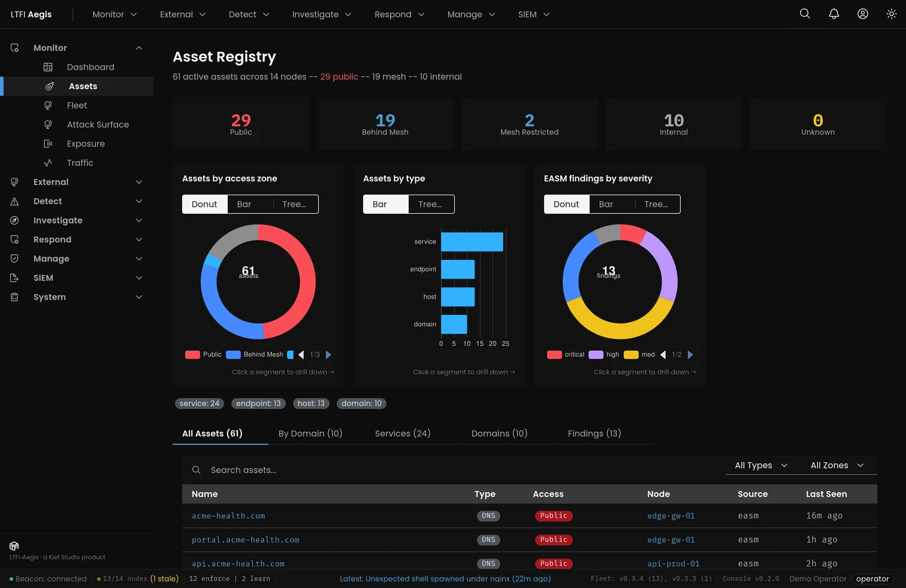
Task: Click the latest alert about nginx shell
Action: [445, 578]
